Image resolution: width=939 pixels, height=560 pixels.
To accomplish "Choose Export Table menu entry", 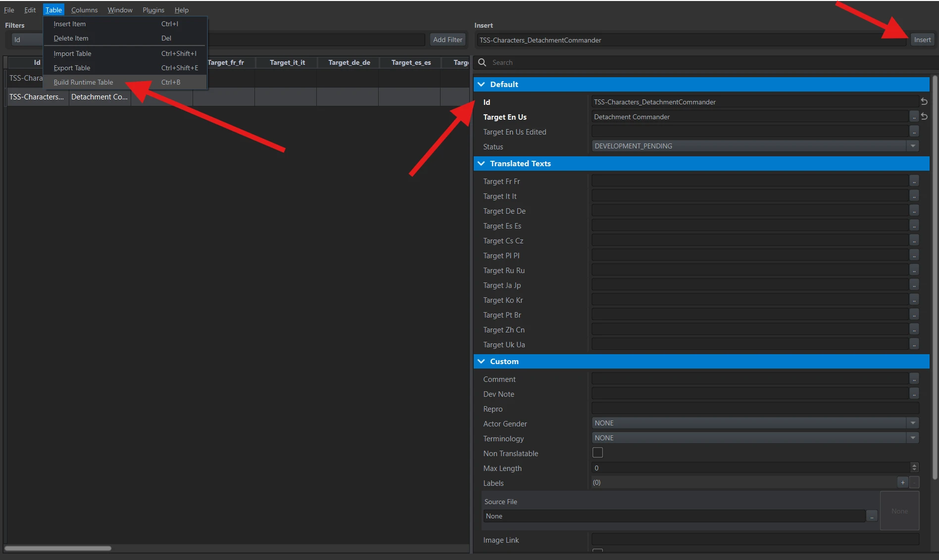I will tap(125, 68).
